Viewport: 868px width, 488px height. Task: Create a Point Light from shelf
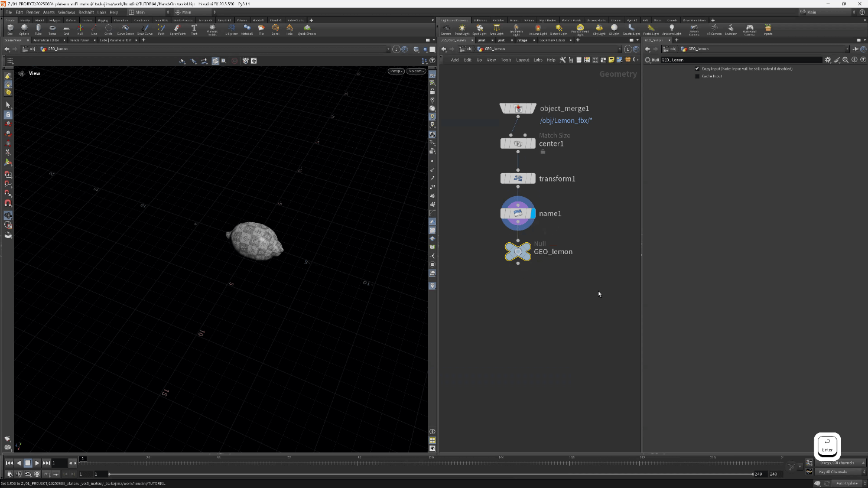point(462,29)
